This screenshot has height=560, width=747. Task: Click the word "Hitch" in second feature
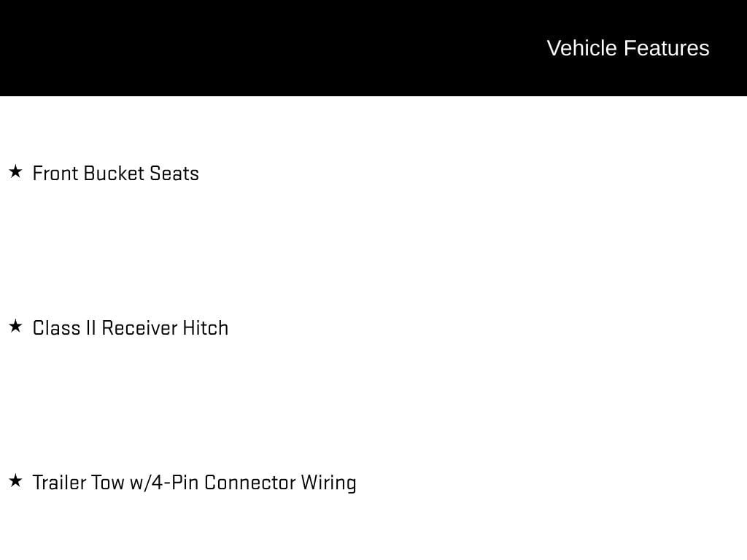[205, 328]
